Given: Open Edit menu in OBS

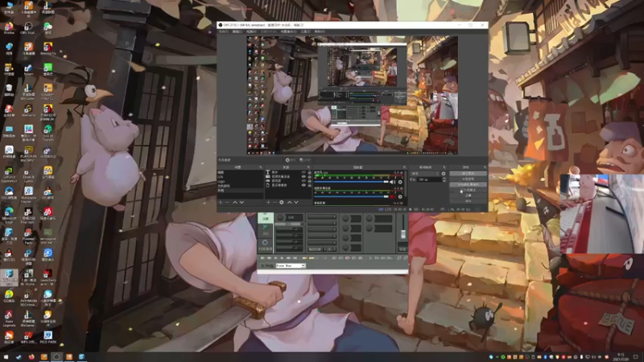Looking at the screenshot, I should click(237, 31).
